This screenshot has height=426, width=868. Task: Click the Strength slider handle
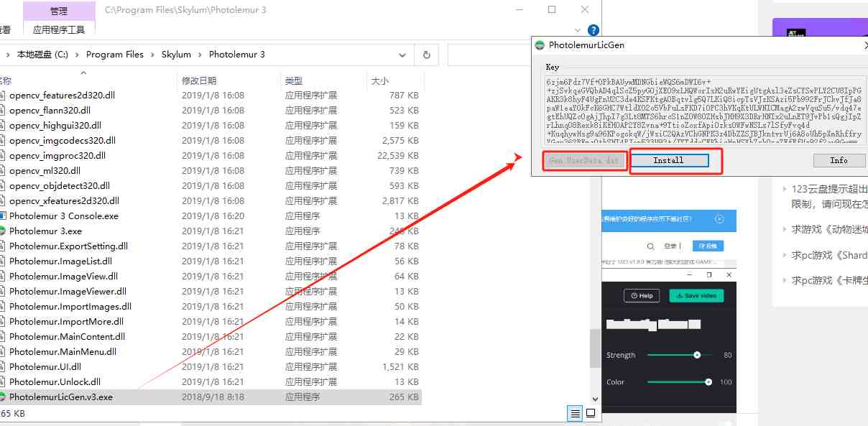[697, 354]
